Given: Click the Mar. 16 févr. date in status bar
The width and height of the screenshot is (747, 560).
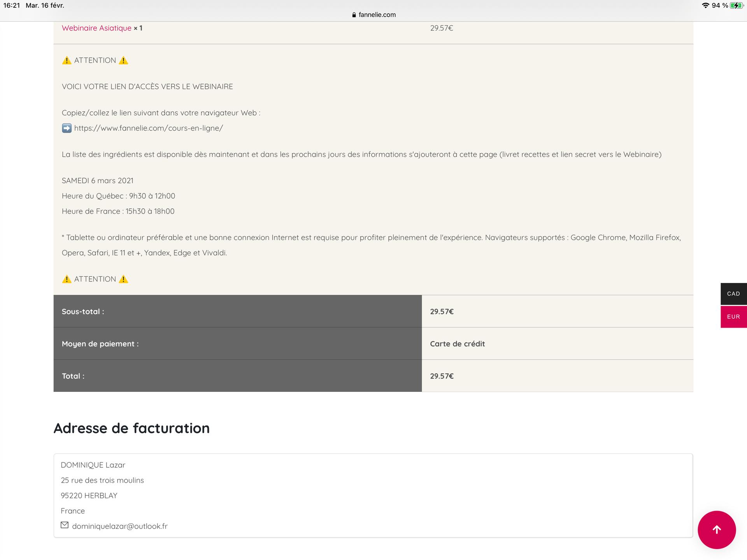Looking at the screenshot, I should [45, 5].
